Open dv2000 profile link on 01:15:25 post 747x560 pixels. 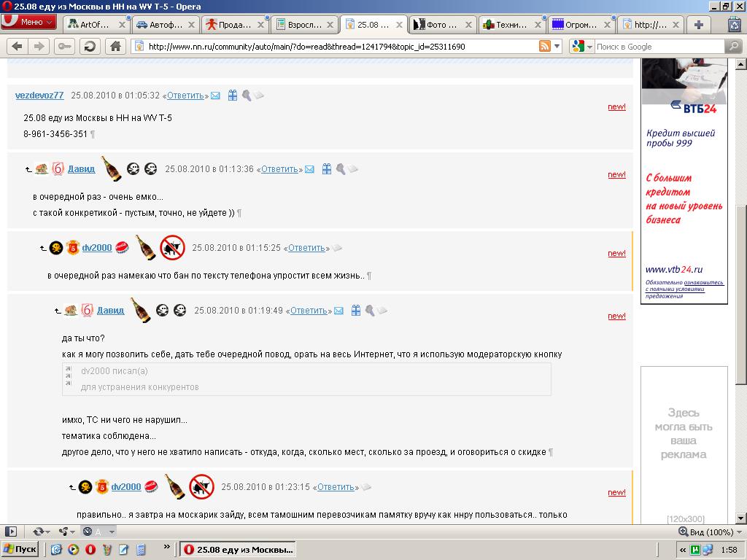(x=97, y=248)
